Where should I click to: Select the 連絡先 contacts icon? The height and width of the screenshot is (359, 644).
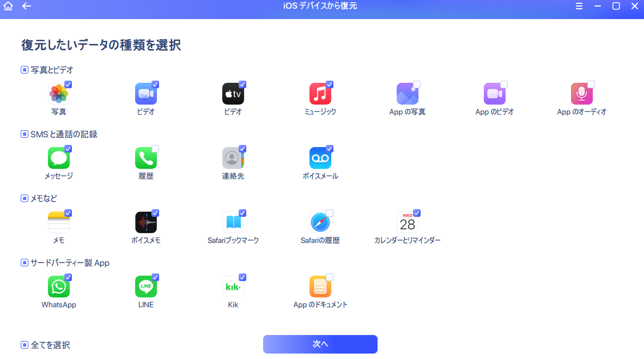(233, 158)
